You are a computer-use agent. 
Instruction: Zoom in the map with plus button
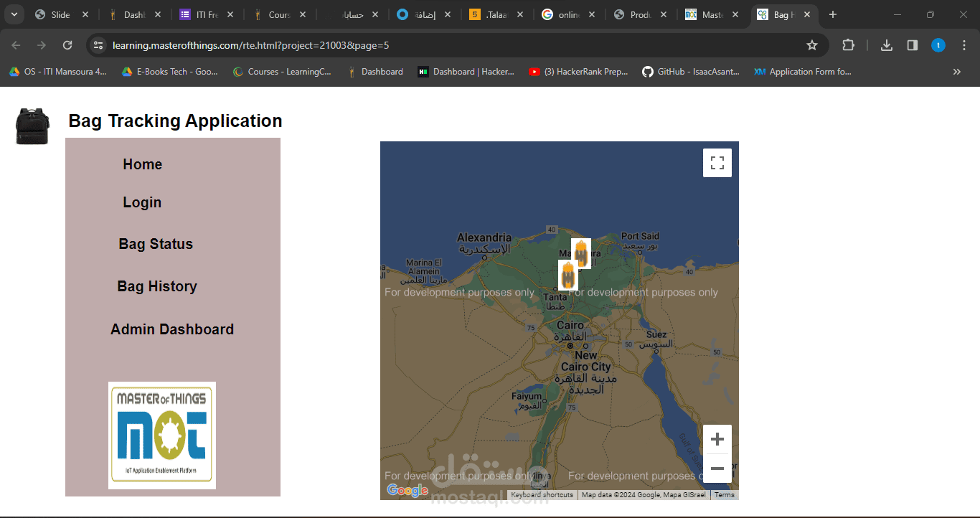tap(717, 439)
